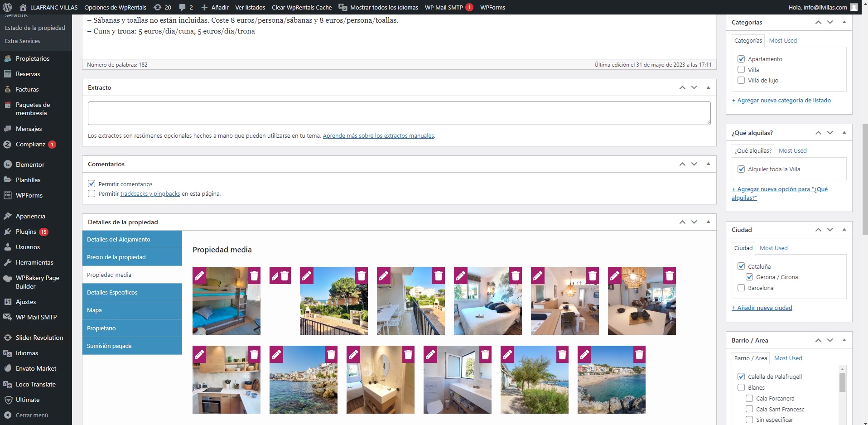868x425 pixels.
Task: Delete the bunk bed photo
Action: tap(254, 275)
